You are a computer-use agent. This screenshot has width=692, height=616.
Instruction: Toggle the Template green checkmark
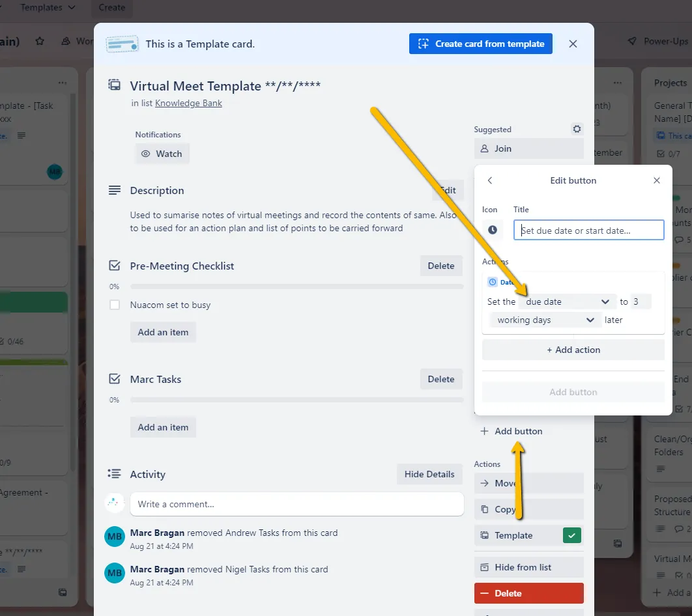coord(572,535)
